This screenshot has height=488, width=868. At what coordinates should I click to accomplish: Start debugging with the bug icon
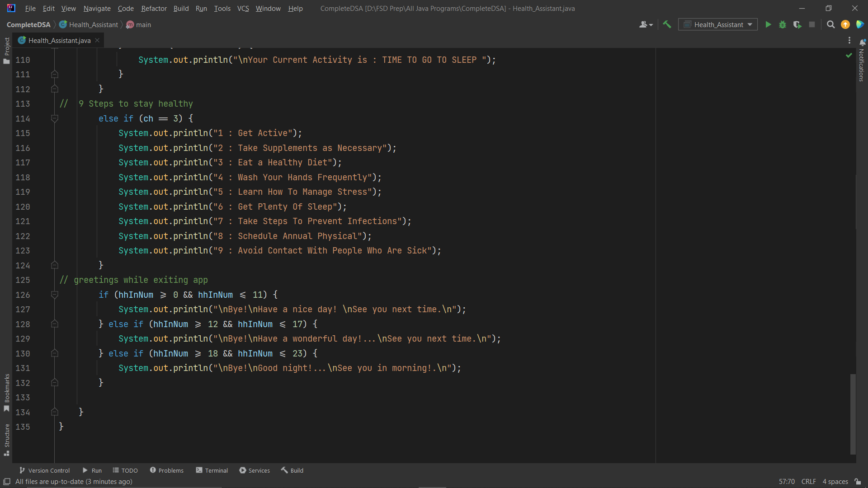783,25
